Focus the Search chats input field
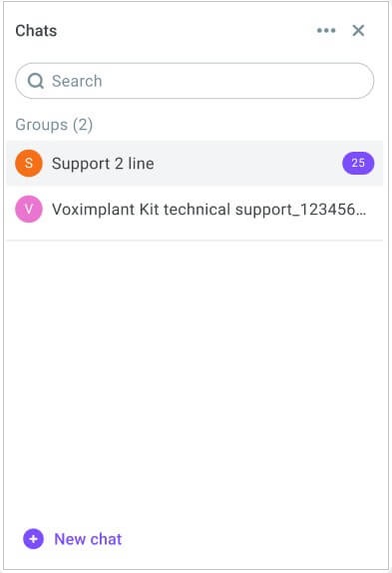The image size is (392, 573). tap(195, 81)
